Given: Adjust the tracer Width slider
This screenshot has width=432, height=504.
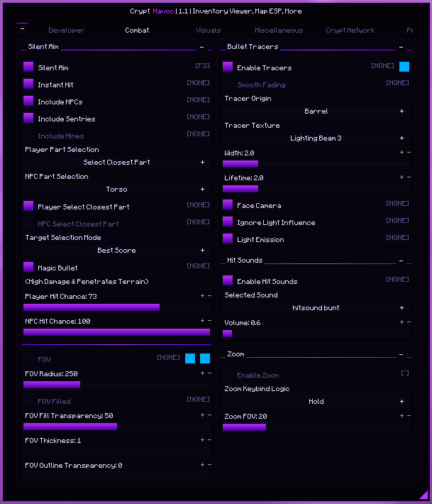Looking at the screenshot, I should pyautogui.click(x=316, y=164).
